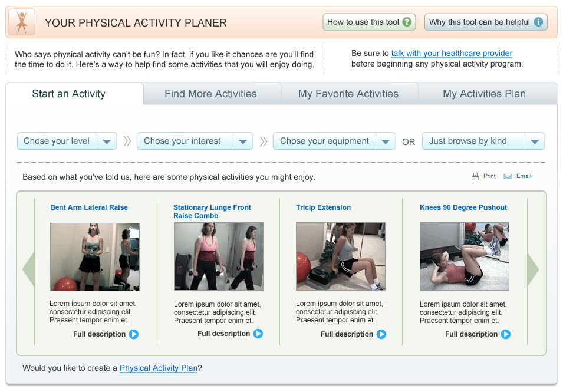The height and width of the screenshot is (392, 563).
Task: Click the green question mark help icon
Action: coord(407,22)
